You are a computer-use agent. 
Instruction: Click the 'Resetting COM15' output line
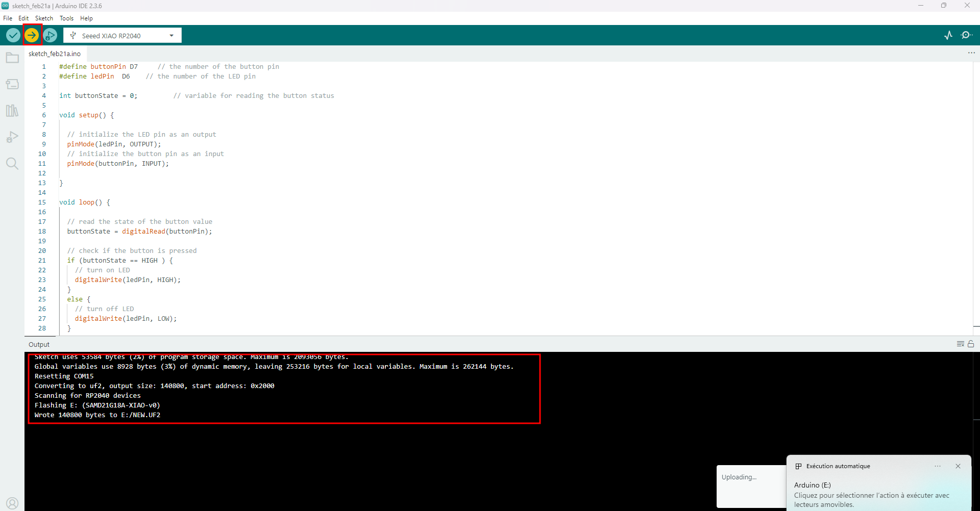(x=64, y=376)
